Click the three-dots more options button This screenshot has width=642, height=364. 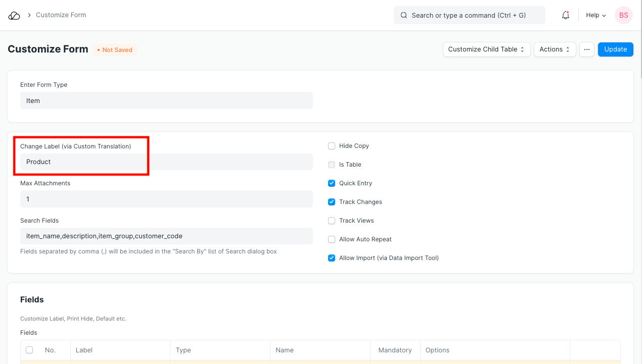(x=586, y=49)
